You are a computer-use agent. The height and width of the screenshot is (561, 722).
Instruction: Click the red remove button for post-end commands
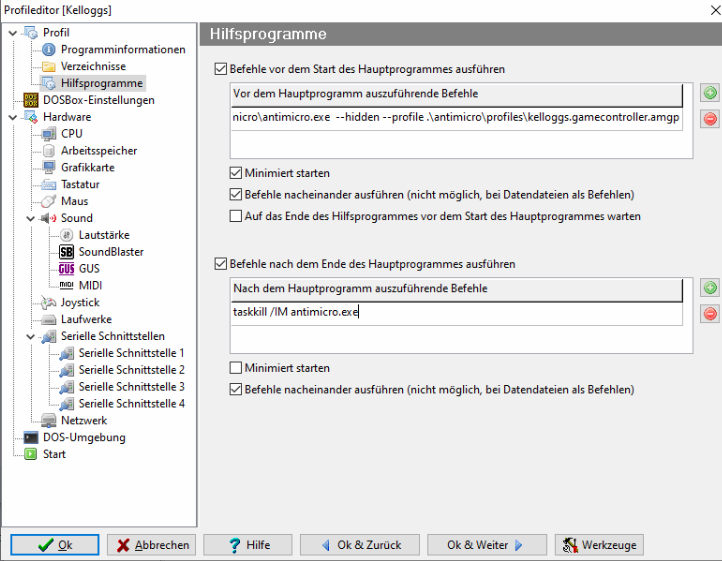[710, 314]
